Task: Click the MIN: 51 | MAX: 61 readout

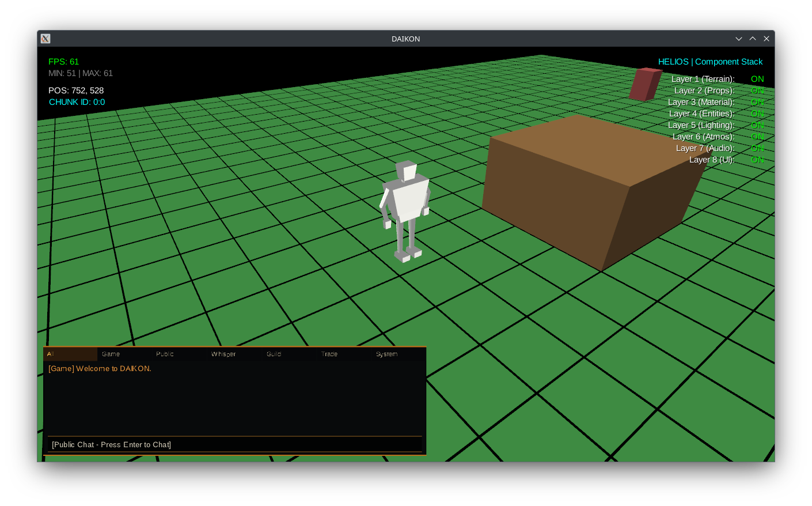Action: pyautogui.click(x=81, y=73)
